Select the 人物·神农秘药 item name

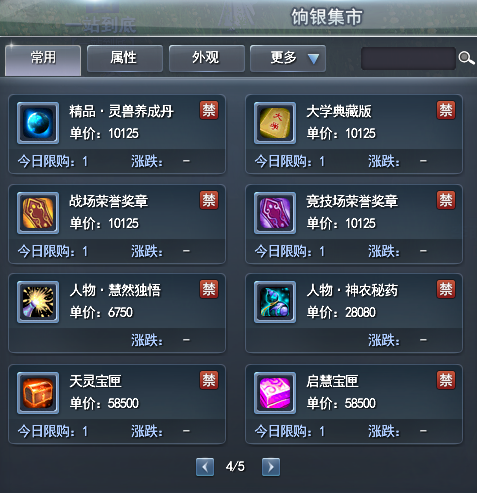tap(352, 290)
